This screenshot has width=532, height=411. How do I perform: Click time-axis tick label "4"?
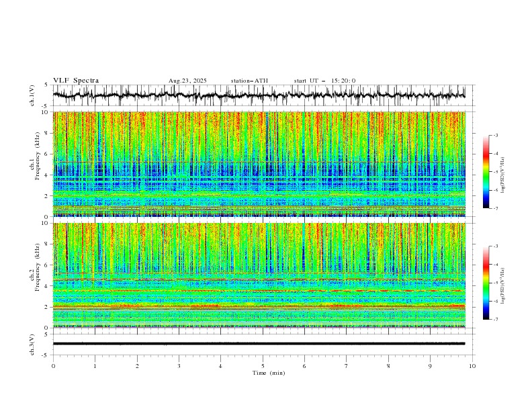tap(220, 366)
